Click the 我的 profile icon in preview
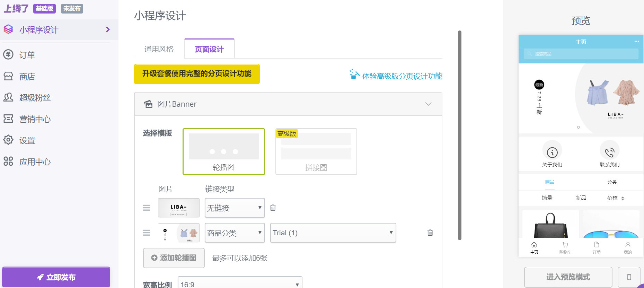Image resolution: width=644 pixels, height=288 pixels. 628,245
